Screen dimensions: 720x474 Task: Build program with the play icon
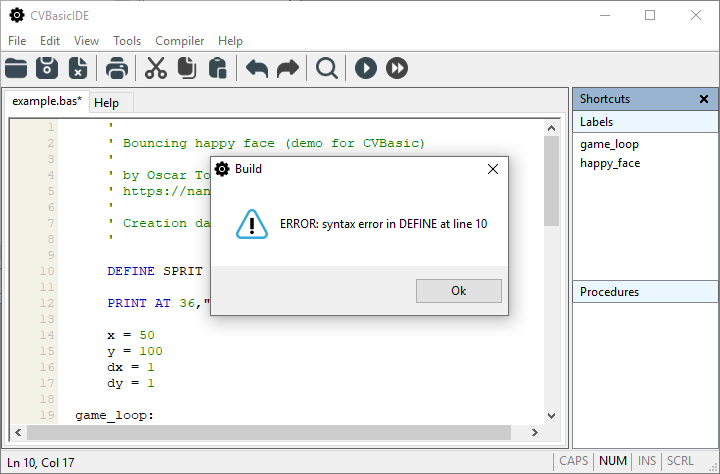pyautogui.click(x=366, y=68)
